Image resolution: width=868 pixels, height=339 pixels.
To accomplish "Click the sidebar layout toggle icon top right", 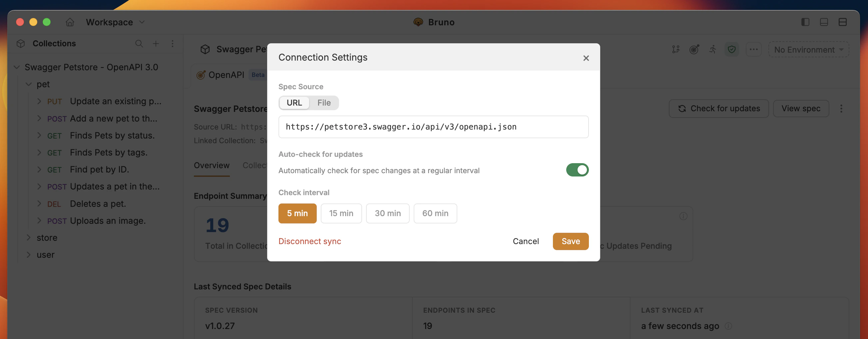I will pyautogui.click(x=805, y=22).
